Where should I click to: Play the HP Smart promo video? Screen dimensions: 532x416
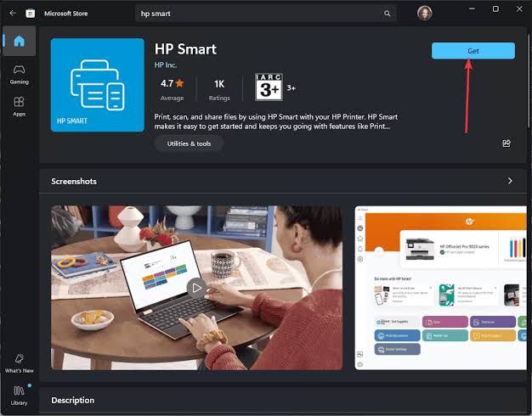(196, 288)
